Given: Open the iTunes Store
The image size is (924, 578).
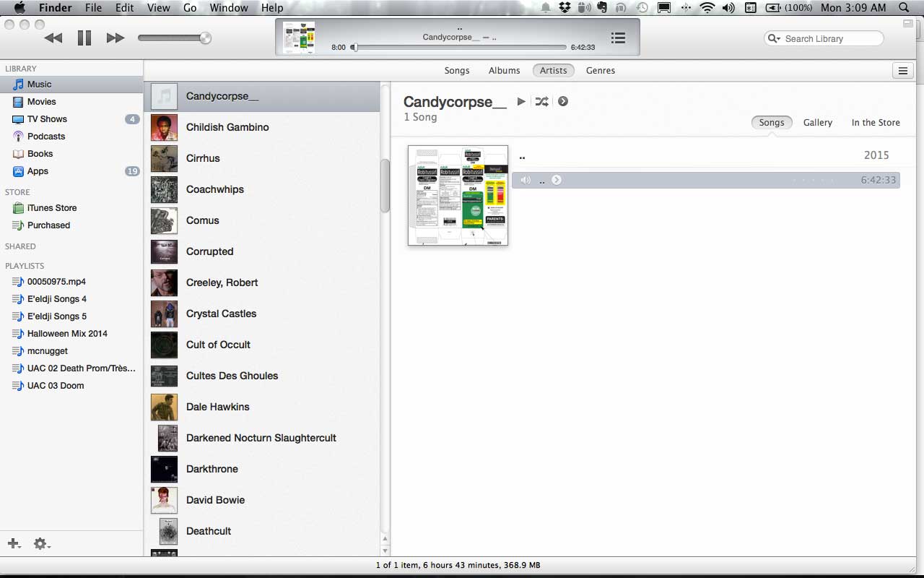Looking at the screenshot, I should coord(71,208).
